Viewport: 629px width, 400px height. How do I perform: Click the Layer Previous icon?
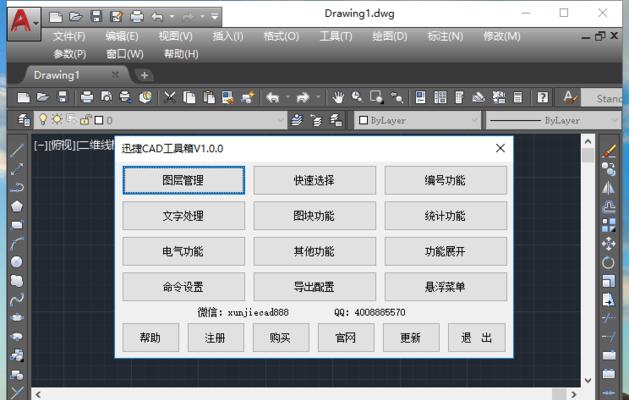pyautogui.click(x=316, y=120)
